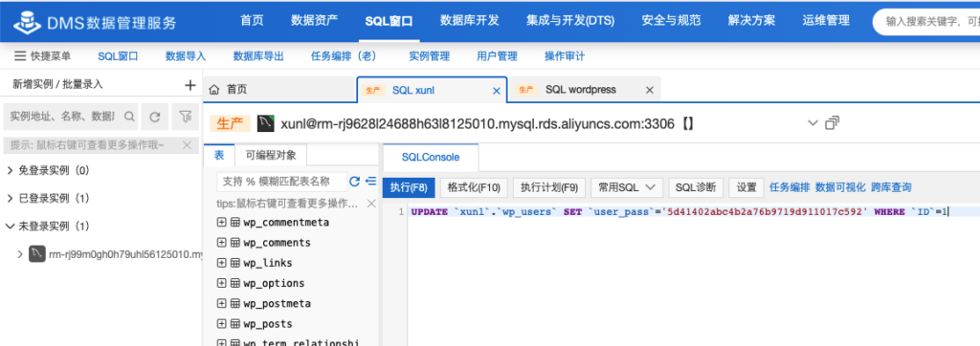Click table grid icon of wp_posts
This screenshot has height=346, width=980.
tap(235, 323)
